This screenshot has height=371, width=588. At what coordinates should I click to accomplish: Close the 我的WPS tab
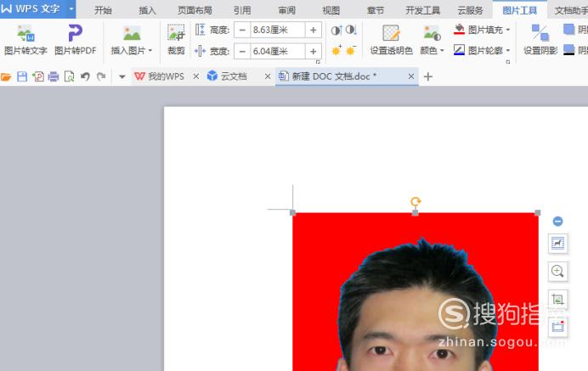point(196,76)
